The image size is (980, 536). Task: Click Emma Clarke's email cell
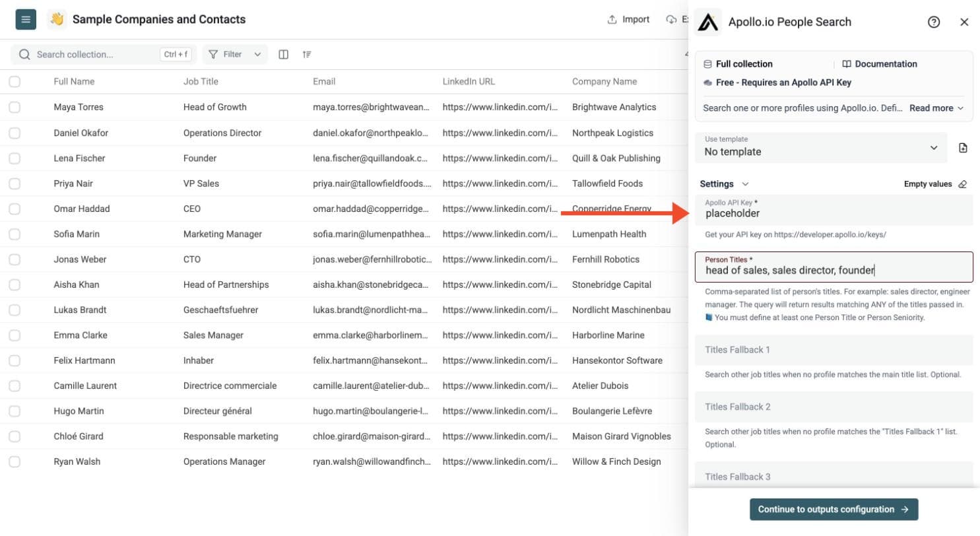(372, 335)
